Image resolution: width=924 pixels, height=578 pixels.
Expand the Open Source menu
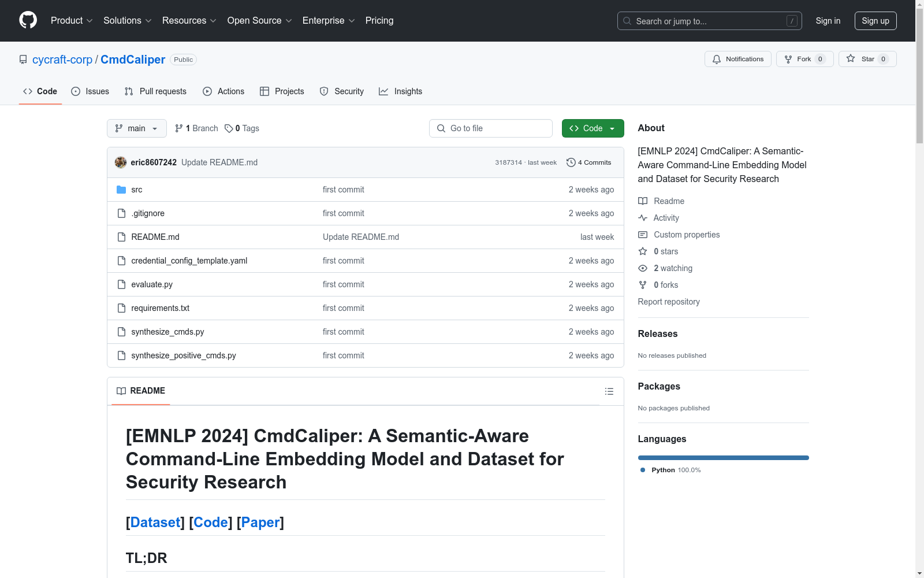point(260,21)
